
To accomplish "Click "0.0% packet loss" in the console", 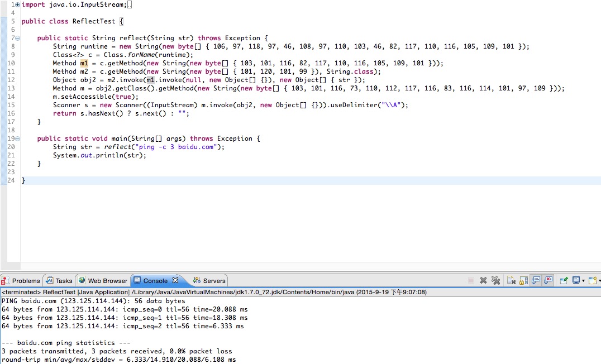I will click(x=201, y=351).
